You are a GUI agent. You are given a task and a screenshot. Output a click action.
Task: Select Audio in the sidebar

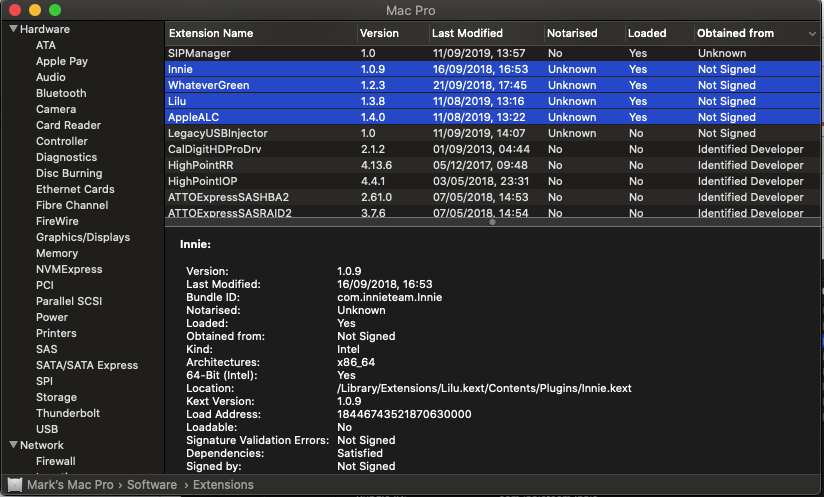51,77
